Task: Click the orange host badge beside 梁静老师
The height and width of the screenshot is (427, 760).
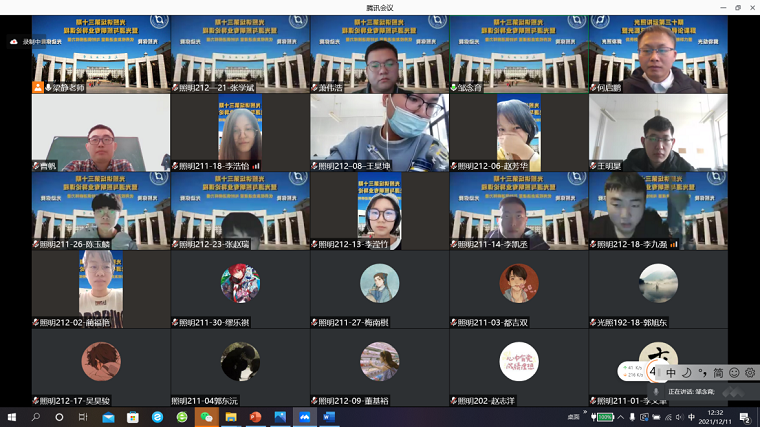Action: point(38,88)
